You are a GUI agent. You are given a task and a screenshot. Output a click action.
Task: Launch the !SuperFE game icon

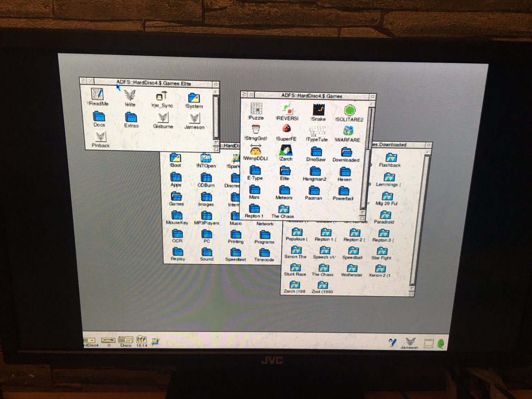click(286, 129)
